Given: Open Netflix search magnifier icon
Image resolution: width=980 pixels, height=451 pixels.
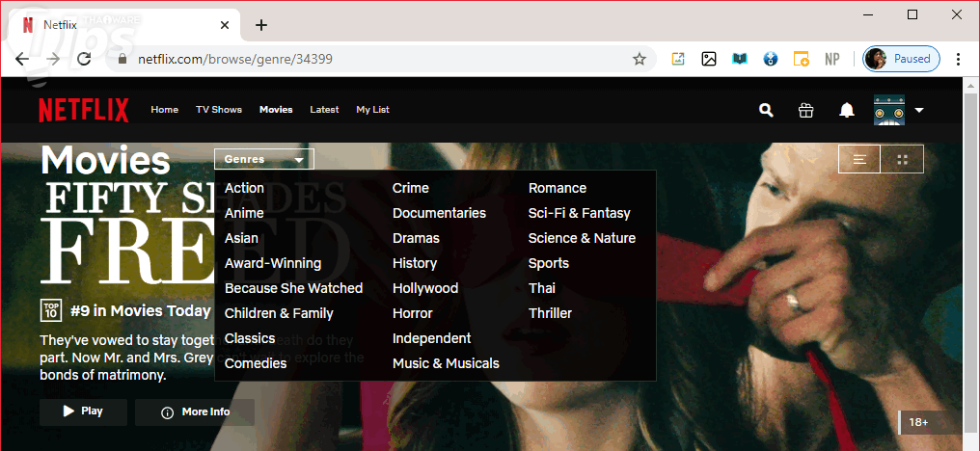Looking at the screenshot, I should pyautogui.click(x=766, y=110).
